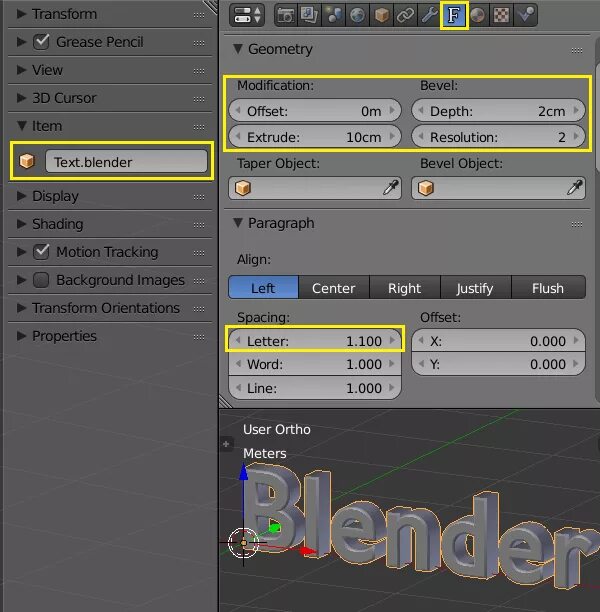Image resolution: width=600 pixels, height=612 pixels.
Task: Expand the Display panel
Action: click(21, 196)
